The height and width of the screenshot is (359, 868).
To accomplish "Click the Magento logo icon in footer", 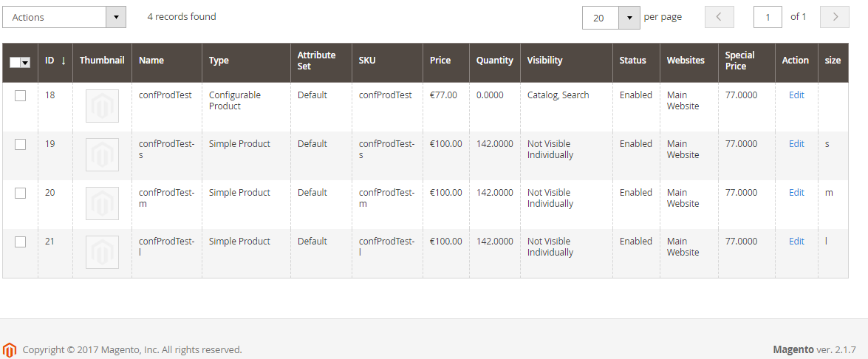I will coord(10,349).
